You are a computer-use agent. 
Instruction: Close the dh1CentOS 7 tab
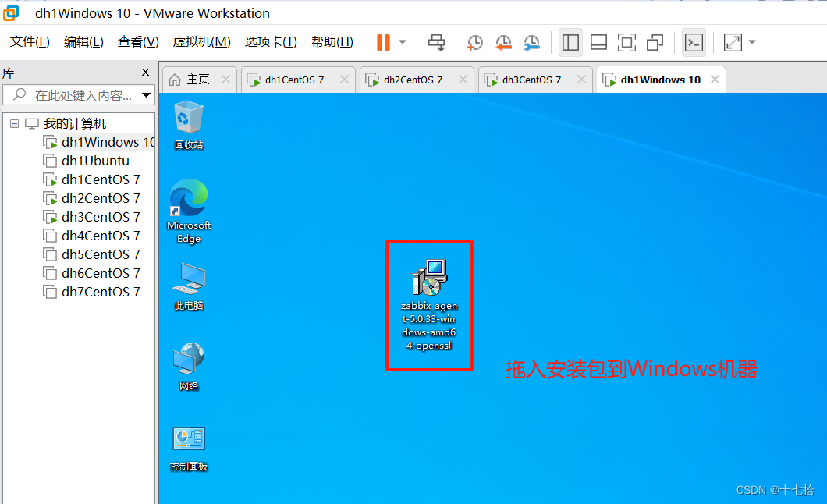(x=344, y=79)
